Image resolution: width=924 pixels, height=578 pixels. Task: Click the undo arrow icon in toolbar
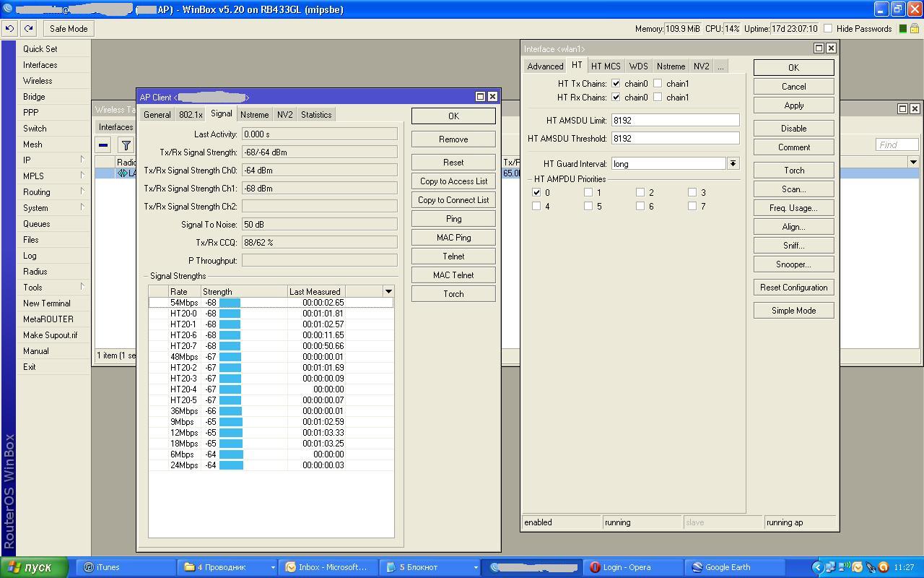(x=9, y=29)
